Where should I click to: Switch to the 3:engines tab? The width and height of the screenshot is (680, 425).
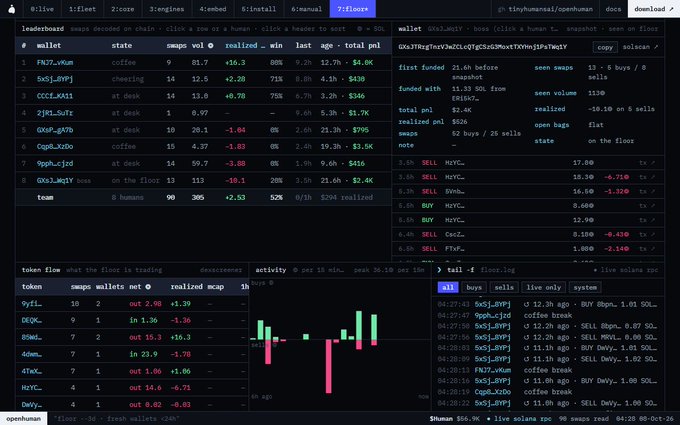pyautogui.click(x=167, y=9)
